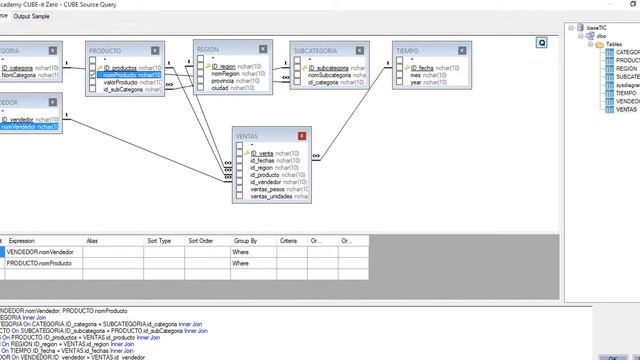Select the VENTAS table icon in tree
Image resolution: width=640 pixels, height=360 pixels.
[609, 109]
